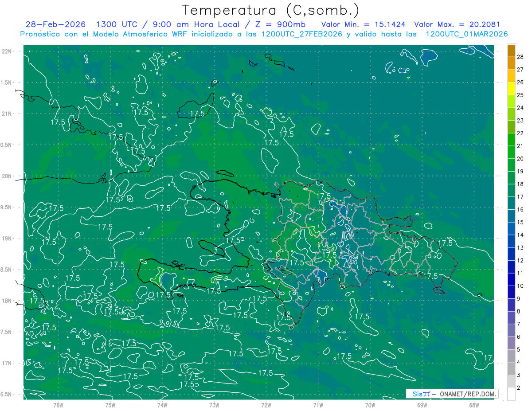Pick the teal swatch between 16 and 17
This screenshot has width=532, height=411.
511,203
